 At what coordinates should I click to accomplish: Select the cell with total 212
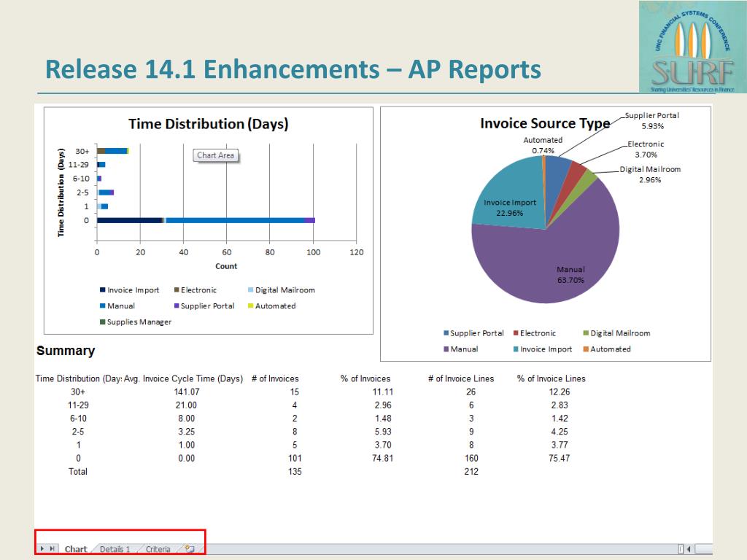click(471, 472)
